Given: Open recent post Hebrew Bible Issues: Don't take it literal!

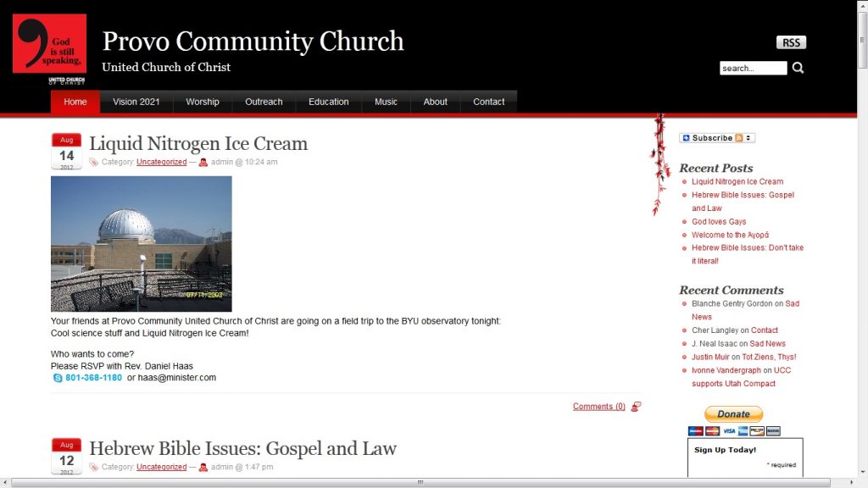Looking at the screenshot, I should tap(748, 254).
